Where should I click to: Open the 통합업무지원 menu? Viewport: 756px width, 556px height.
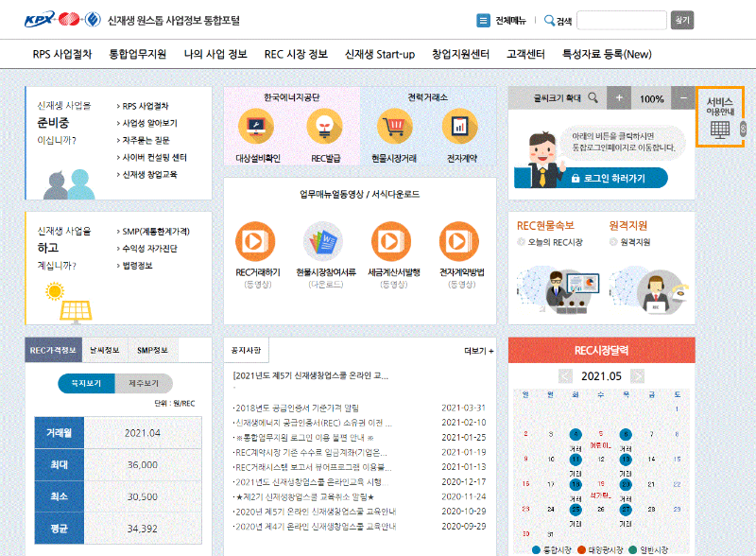135,55
